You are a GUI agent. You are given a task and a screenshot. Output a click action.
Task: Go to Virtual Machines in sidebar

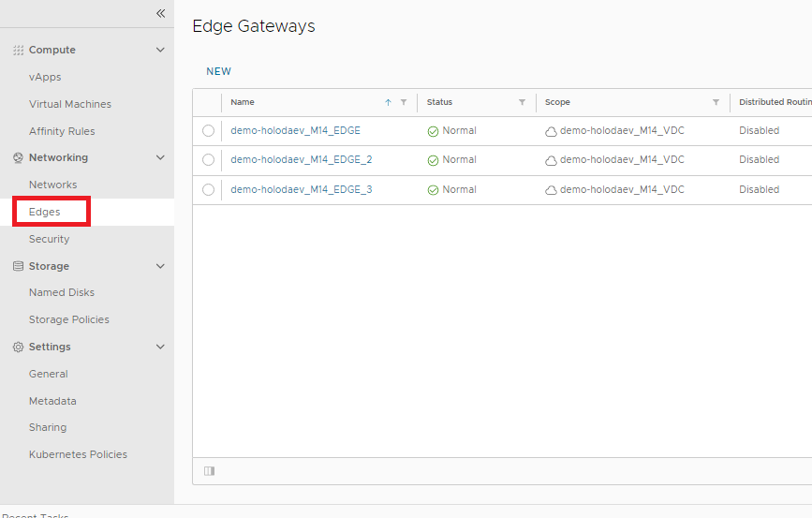[70, 104]
